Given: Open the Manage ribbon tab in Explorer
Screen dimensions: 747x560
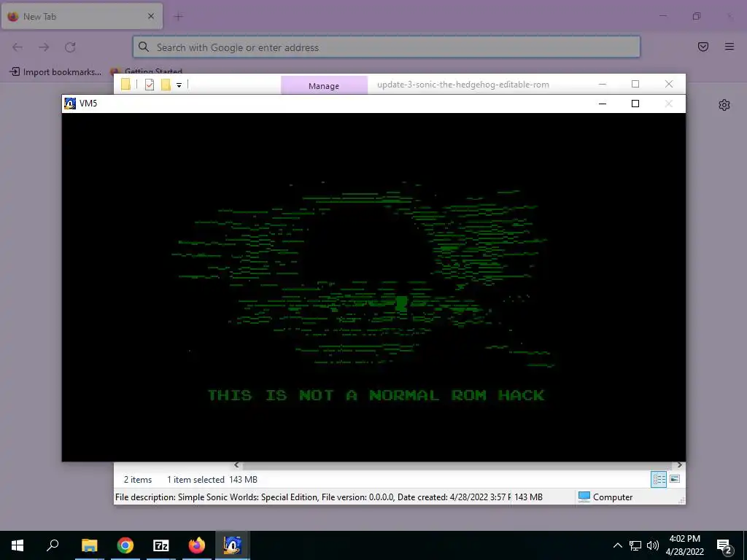Looking at the screenshot, I should [x=324, y=86].
